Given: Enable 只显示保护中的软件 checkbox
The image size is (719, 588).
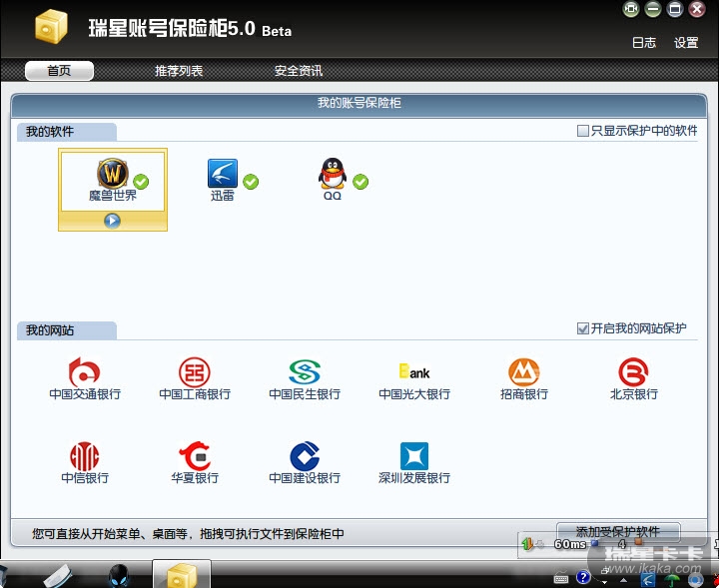Looking at the screenshot, I should [582, 131].
